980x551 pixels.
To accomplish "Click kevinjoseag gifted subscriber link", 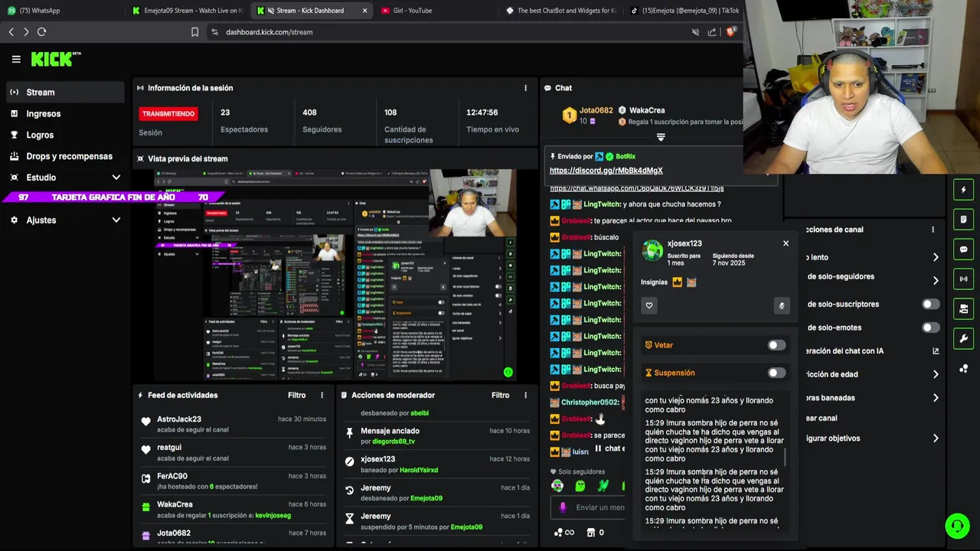I will pyautogui.click(x=273, y=516).
